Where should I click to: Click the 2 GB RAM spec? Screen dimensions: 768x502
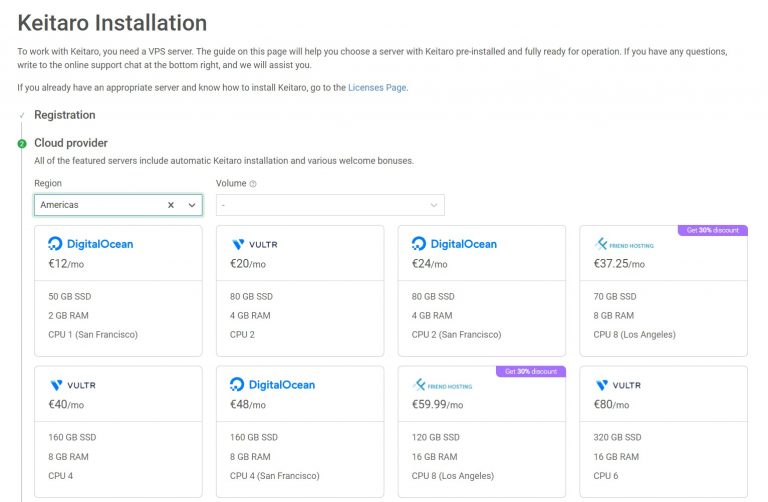[69, 316]
